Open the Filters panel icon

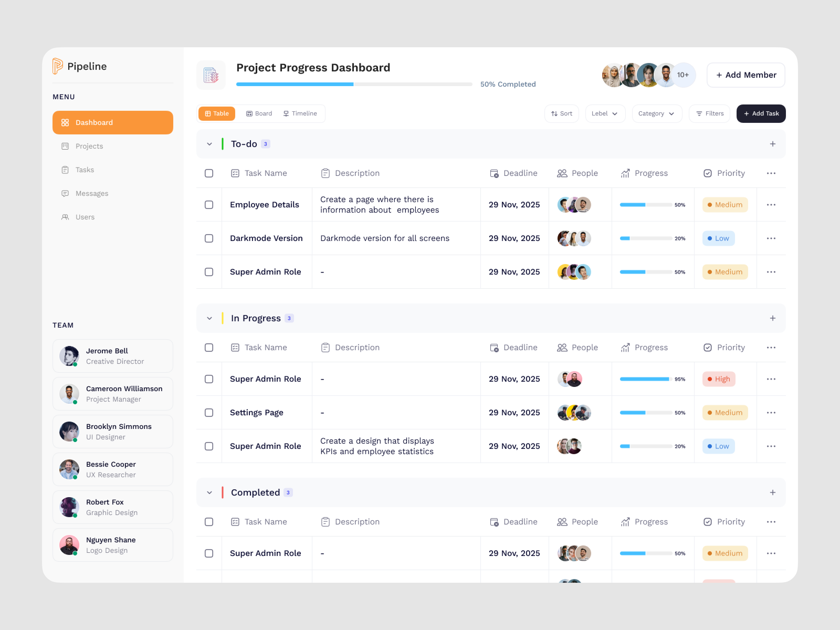(x=699, y=114)
